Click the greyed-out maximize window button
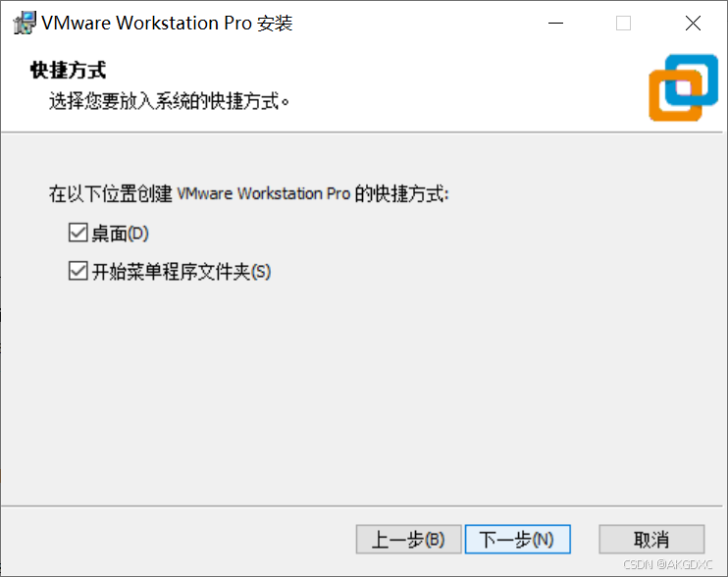Image resolution: width=728 pixels, height=577 pixels. pos(623,23)
